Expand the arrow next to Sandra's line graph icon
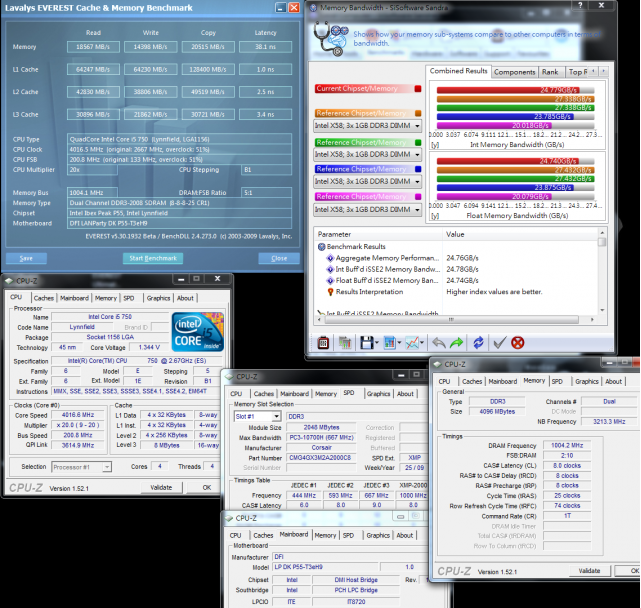Viewport: 641px width, 608px height. click(421, 343)
